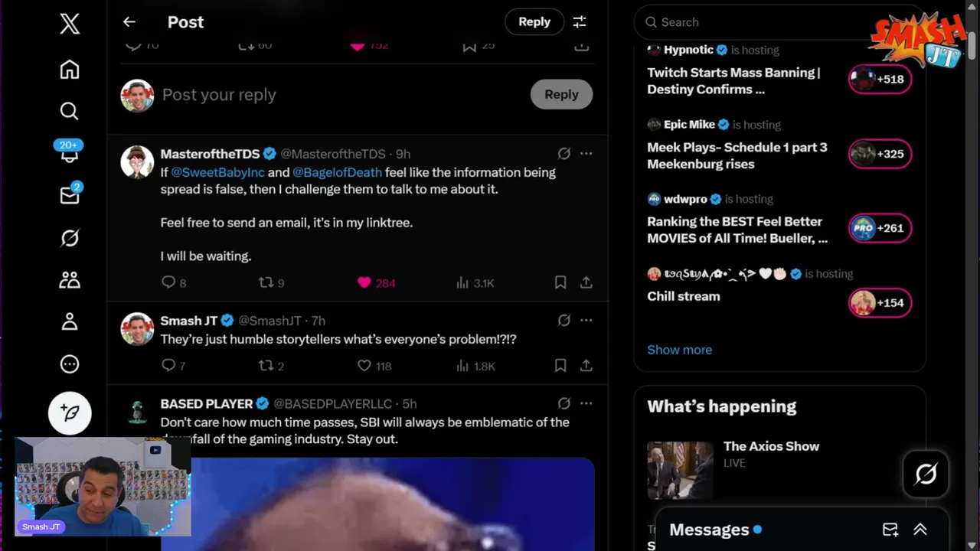Click the gray Reply button beside reply field
The image size is (980, 551).
[x=561, y=94]
